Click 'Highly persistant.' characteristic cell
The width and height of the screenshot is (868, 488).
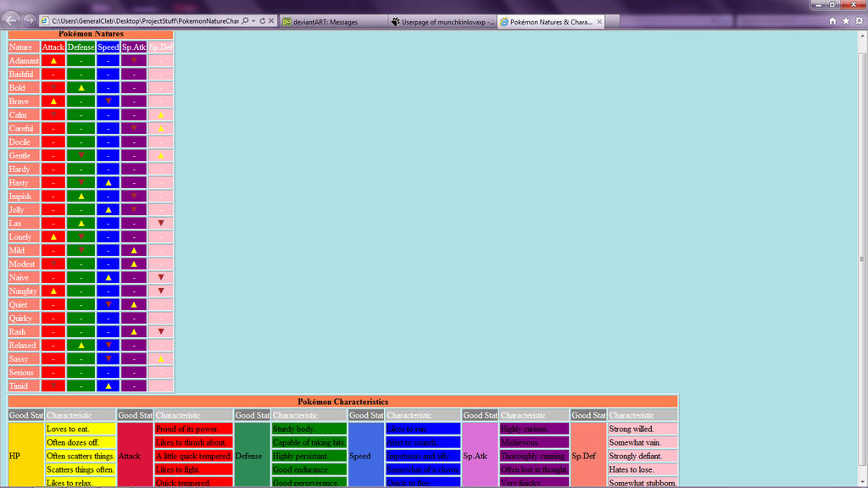click(x=309, y=456)
